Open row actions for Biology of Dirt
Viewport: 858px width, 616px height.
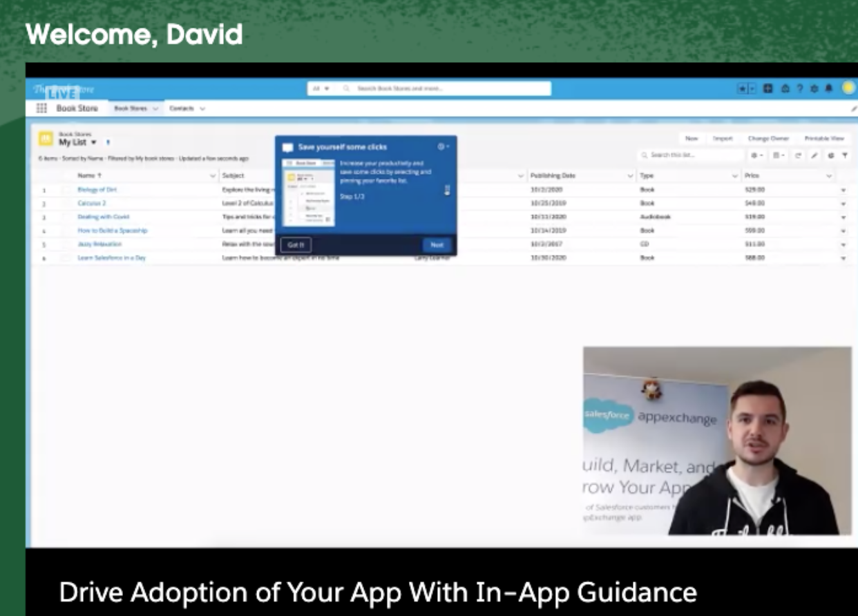843,190
